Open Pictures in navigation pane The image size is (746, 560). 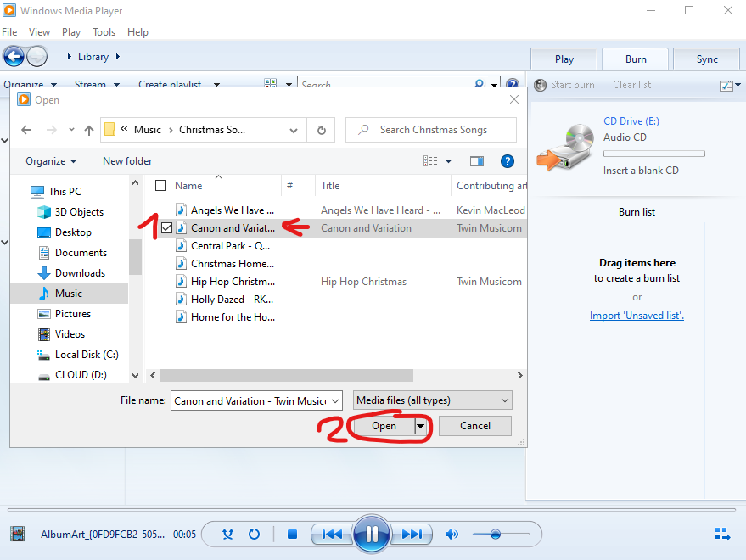point(73,314)
